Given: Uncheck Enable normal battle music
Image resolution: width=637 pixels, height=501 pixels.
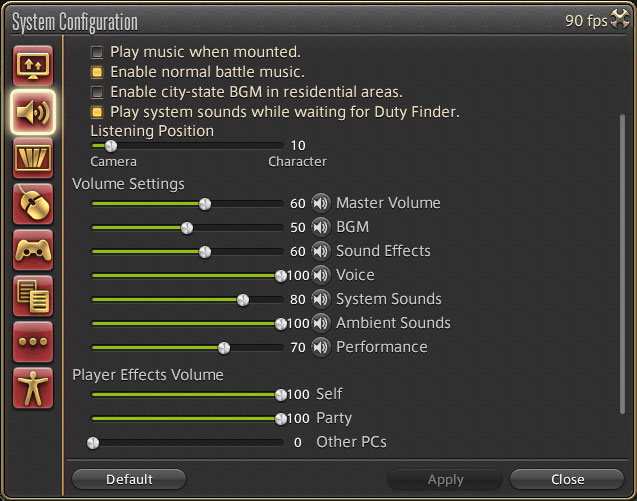Looking at the screenshot, I should (x=97, y=72).
